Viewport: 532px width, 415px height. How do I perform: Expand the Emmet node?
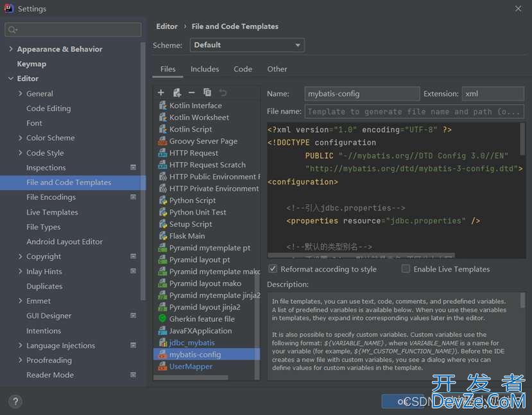[x=21, y=301]
